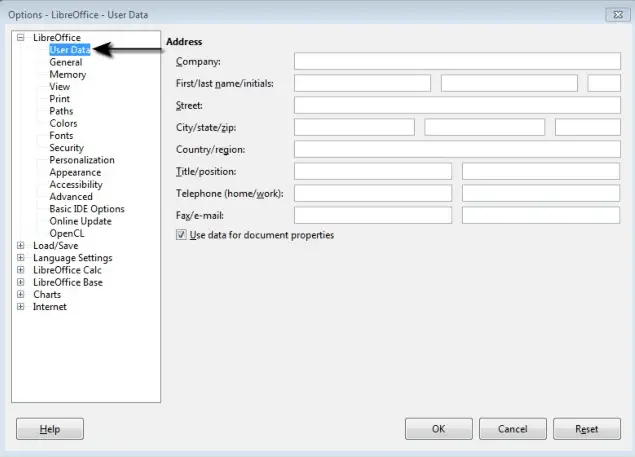Click the position input field
Screen dimensions: 635x457
click(x=541, y=171)
